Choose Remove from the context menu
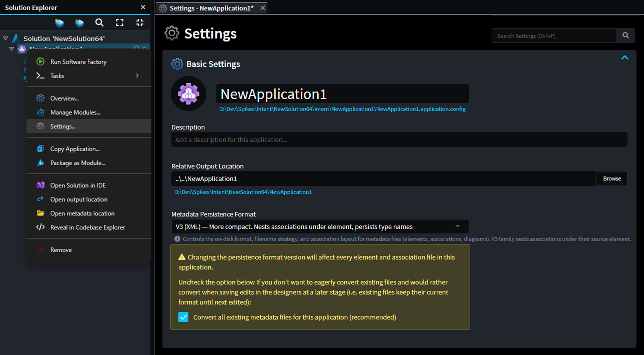Screen dimensions: 644x355 pos(89,250)
